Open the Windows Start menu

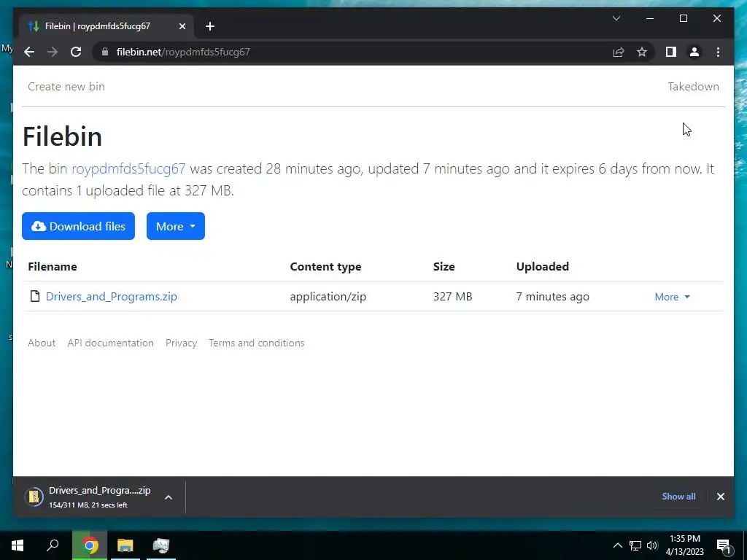pyautogui.click(x=18, y=545)
